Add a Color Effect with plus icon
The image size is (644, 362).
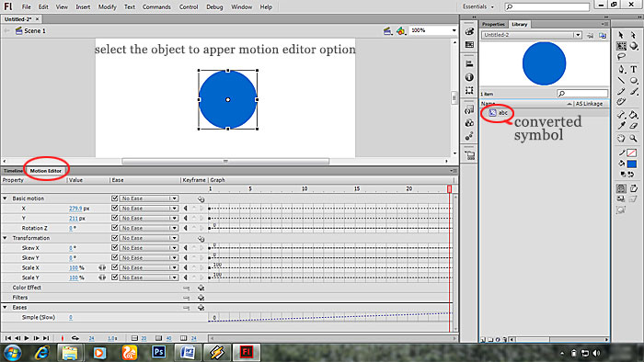(x=201, y=288)
